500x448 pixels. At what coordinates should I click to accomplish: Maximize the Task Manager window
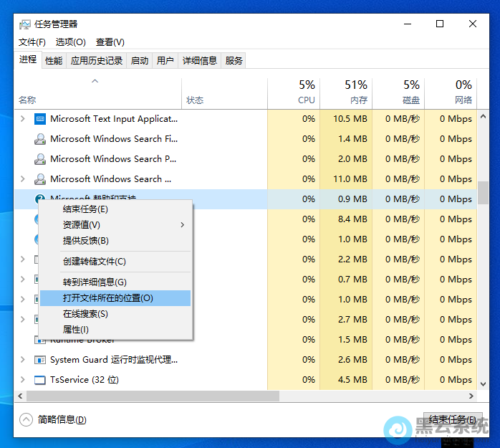[440, 24]
